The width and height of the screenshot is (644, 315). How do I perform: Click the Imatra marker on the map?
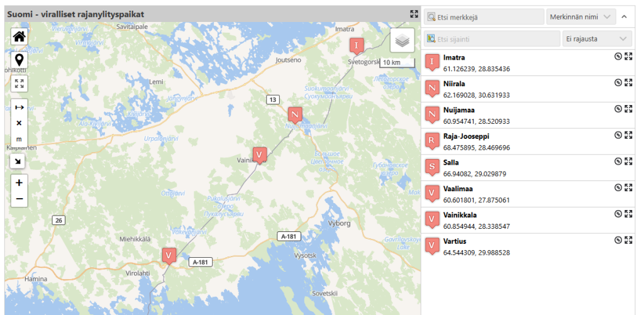pyautogui.click(x=356, y=46)
